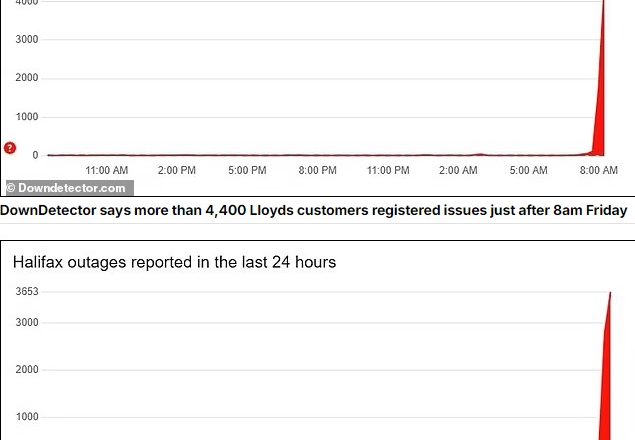Click the '2000' y-axis label on Lloyds chart
This screenshot has width=635, height=440.
pos(27,78)
